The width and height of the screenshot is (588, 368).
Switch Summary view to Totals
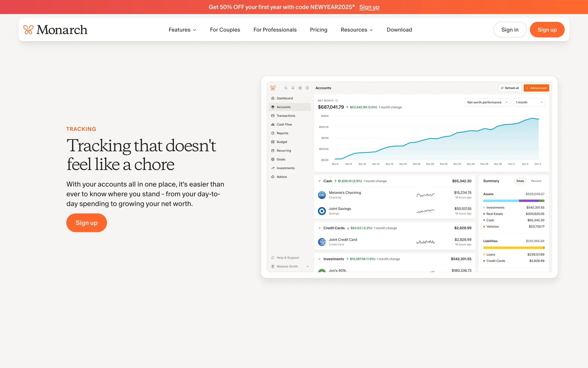point(520,181)
